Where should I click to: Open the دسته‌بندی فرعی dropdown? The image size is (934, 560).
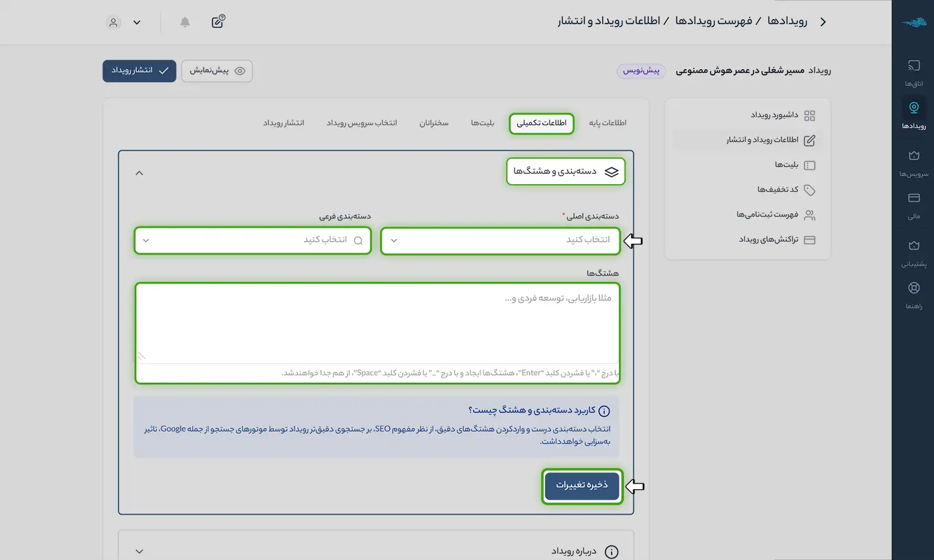tap(253, 240)
